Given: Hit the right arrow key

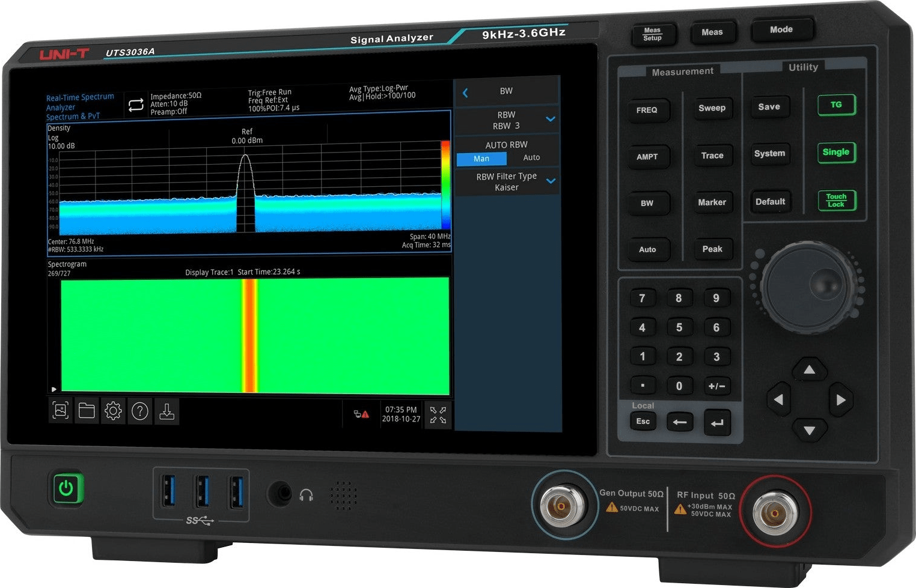Looking at the screenshot, I should pos(840,399).
